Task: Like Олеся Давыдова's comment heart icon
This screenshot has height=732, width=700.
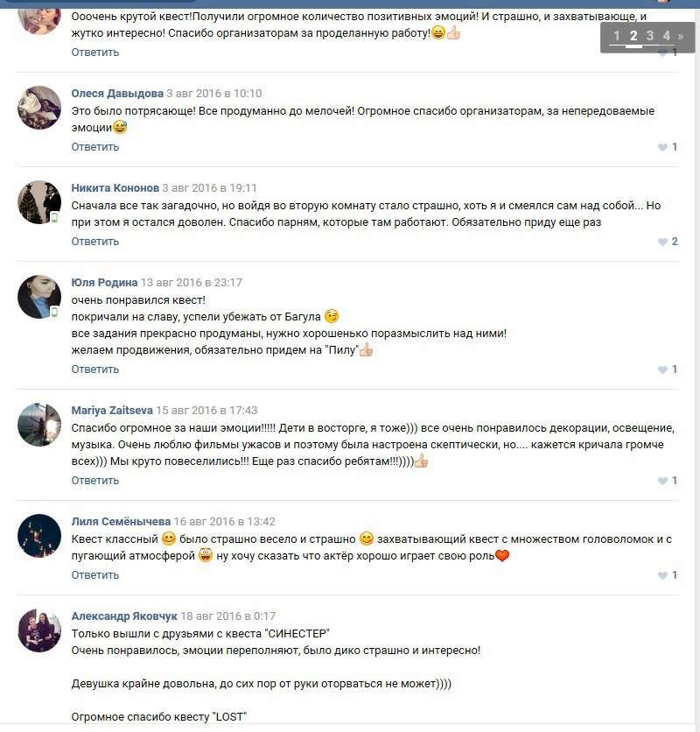Action: click(662, 147)
